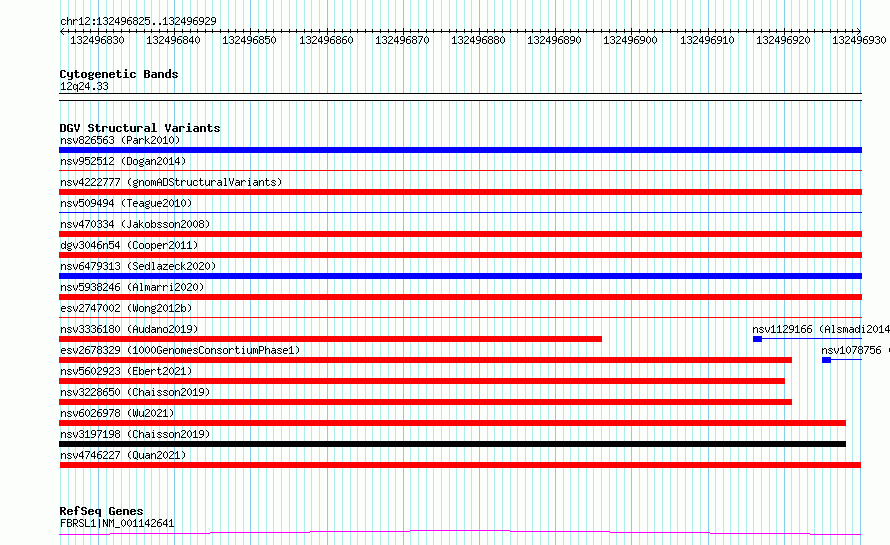Click ruler position 132496840
Viewport: 890px width, 545px height.
(x=173, y=40)
